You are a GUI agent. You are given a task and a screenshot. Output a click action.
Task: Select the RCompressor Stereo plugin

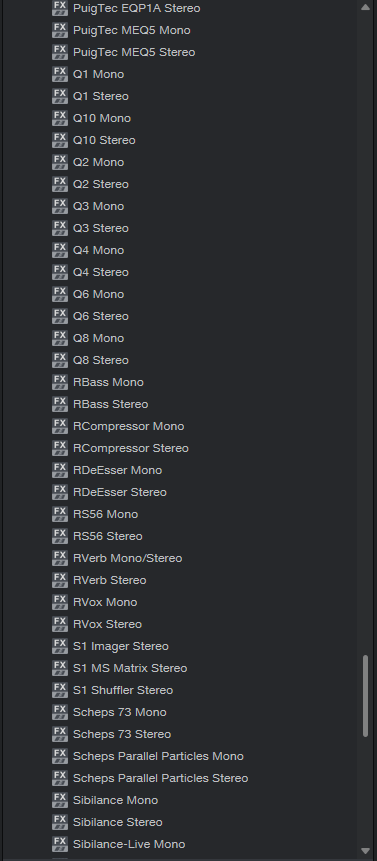[131, 448]
